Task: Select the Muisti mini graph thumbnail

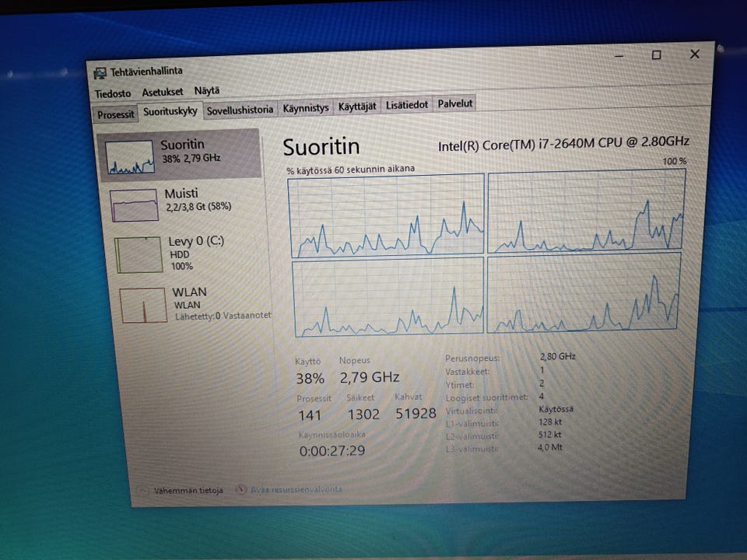Action: point(134,205)
